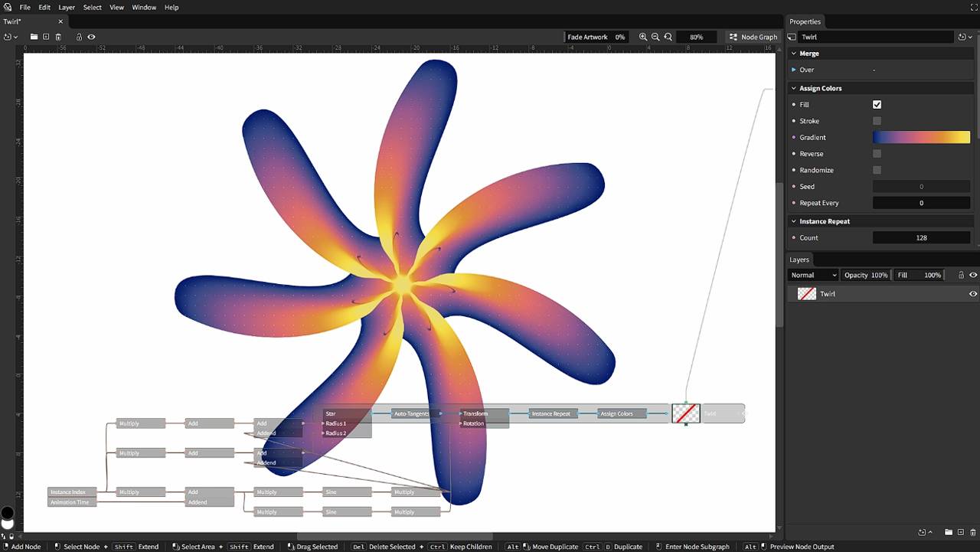Open the Layer menu
This screenshot has height=552, width=980.
tap(67, 7)
